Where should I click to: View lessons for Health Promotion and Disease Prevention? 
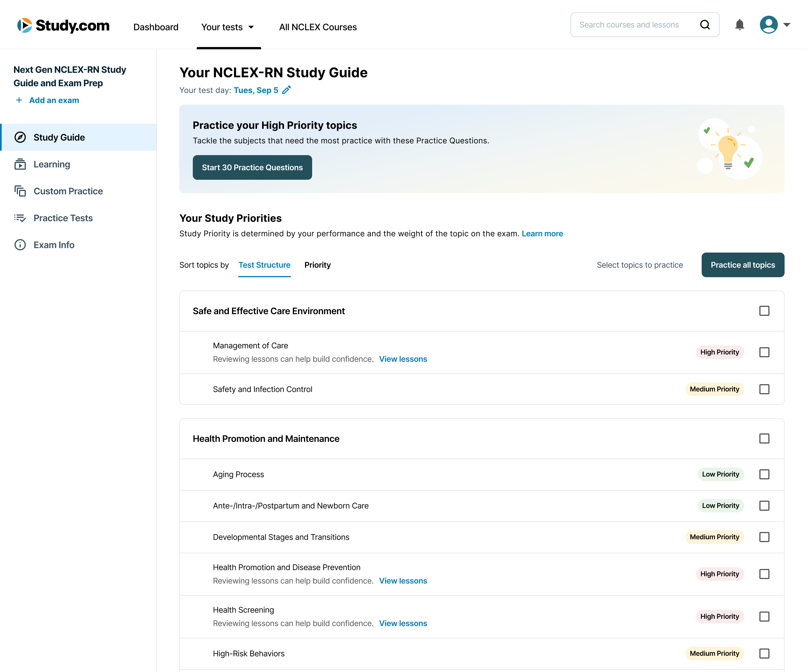403,581
